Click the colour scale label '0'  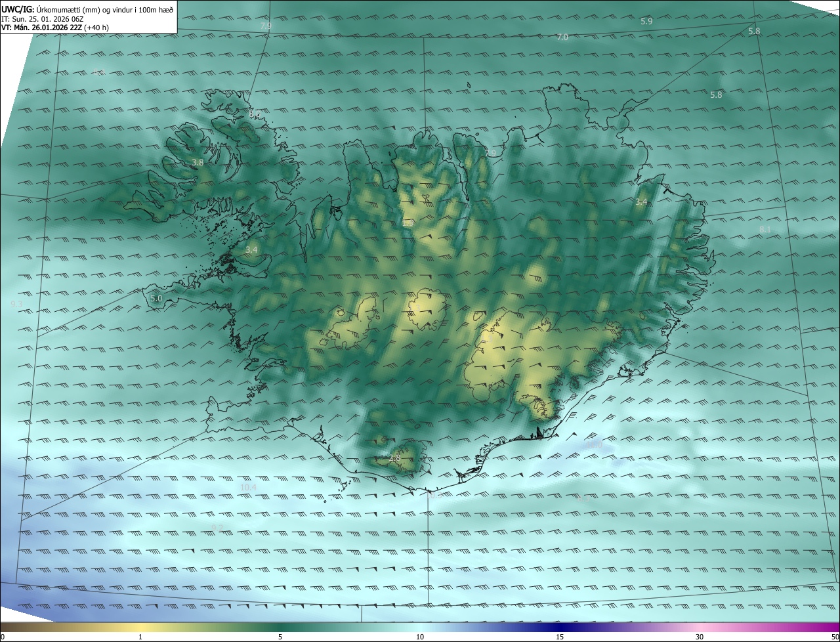pyautogui.click(x=2, y=637)
